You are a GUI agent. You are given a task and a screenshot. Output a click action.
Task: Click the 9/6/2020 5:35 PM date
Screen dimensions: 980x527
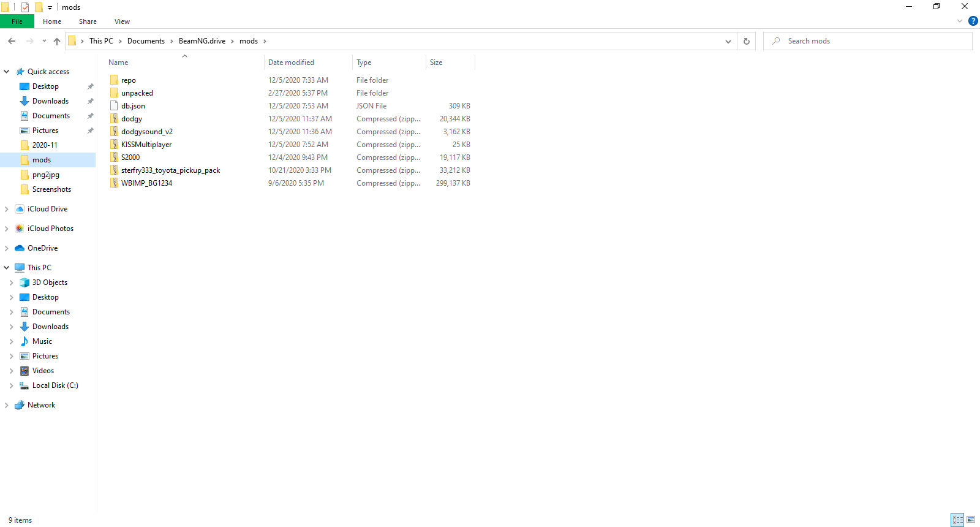click(296, 183)
